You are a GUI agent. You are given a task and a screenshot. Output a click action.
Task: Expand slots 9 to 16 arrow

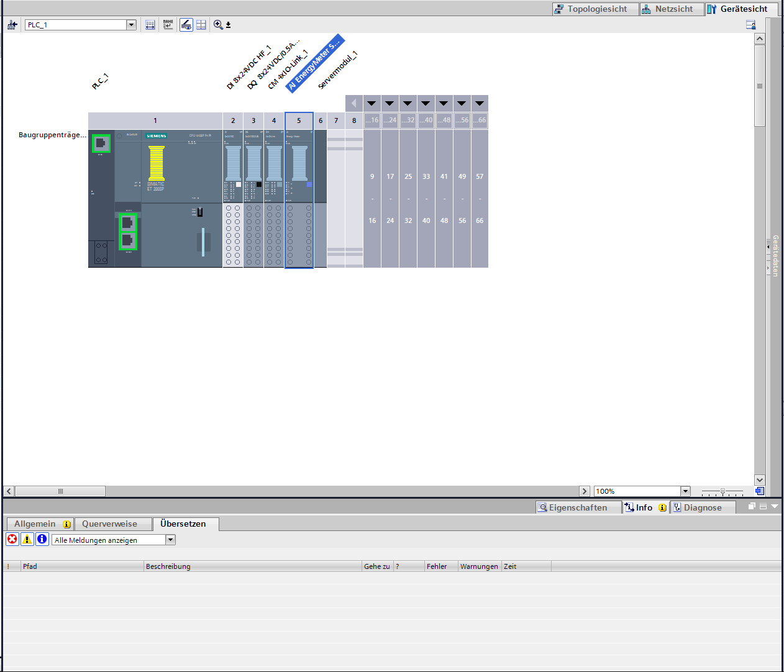[371, 103]
